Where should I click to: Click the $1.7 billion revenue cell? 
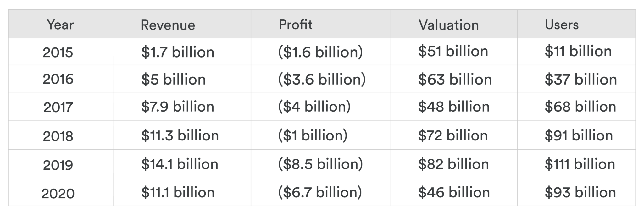coord(178,52)
